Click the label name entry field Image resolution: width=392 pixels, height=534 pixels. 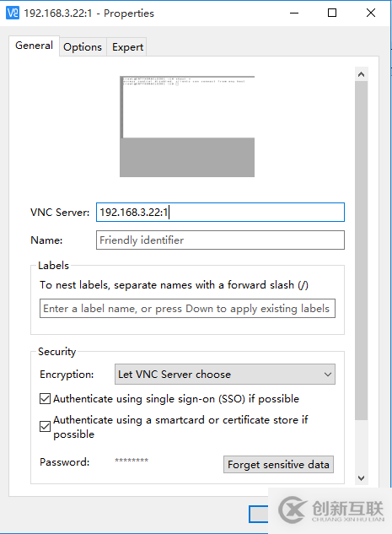[187, 309]
